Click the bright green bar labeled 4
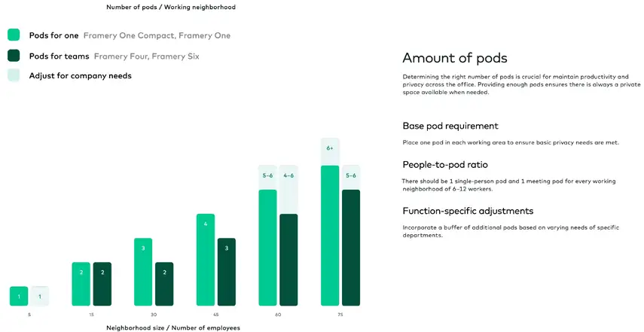Image resolution: width=644 pixels, height=332 pixels. pyautogui.click(x=206, y=260)
